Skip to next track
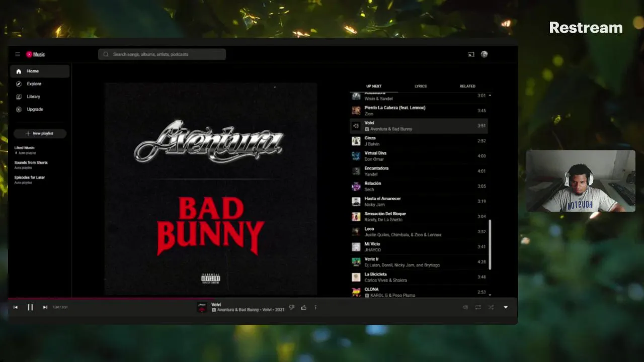Viewport: 644px width, 362px height. 45,307
